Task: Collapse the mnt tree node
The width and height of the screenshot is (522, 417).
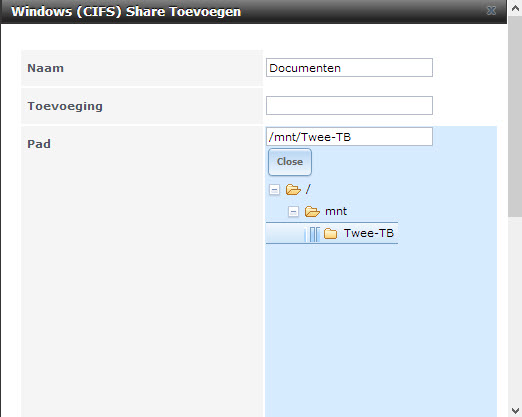Action: coord(293,212)
